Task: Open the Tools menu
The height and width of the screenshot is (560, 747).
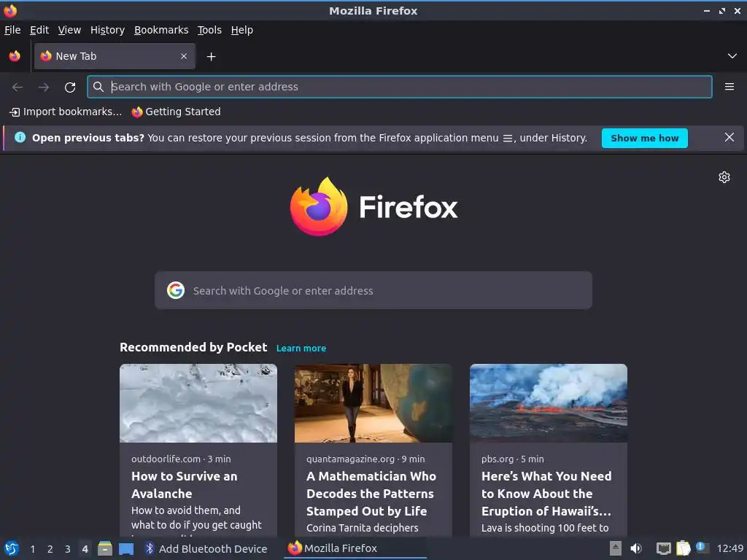Action: pyautogui.click(x=209, y=30)
